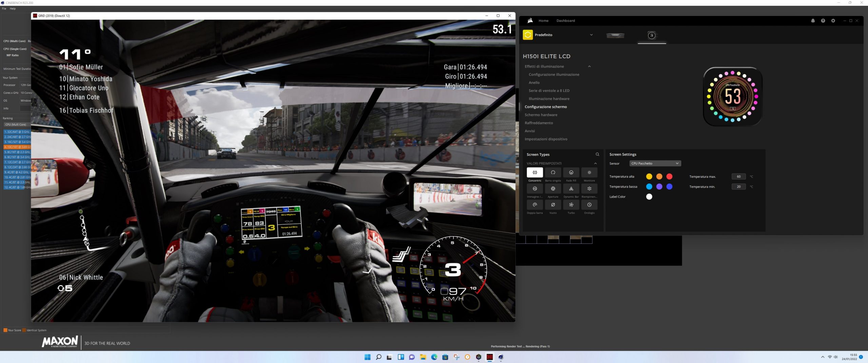The image size is (868, 363).
Task: Open the Sensor CPU Pacchetto dropdown
Action: coord(655,163)
